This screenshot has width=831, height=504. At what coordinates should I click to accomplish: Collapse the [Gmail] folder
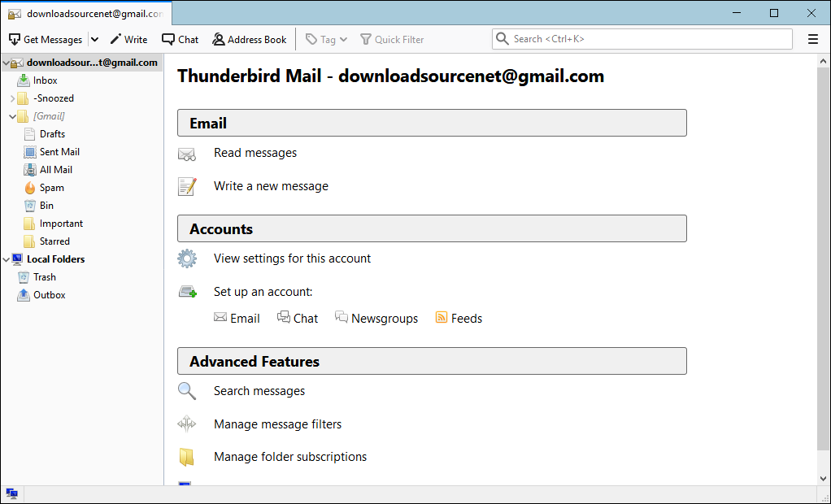click(13, 116)
